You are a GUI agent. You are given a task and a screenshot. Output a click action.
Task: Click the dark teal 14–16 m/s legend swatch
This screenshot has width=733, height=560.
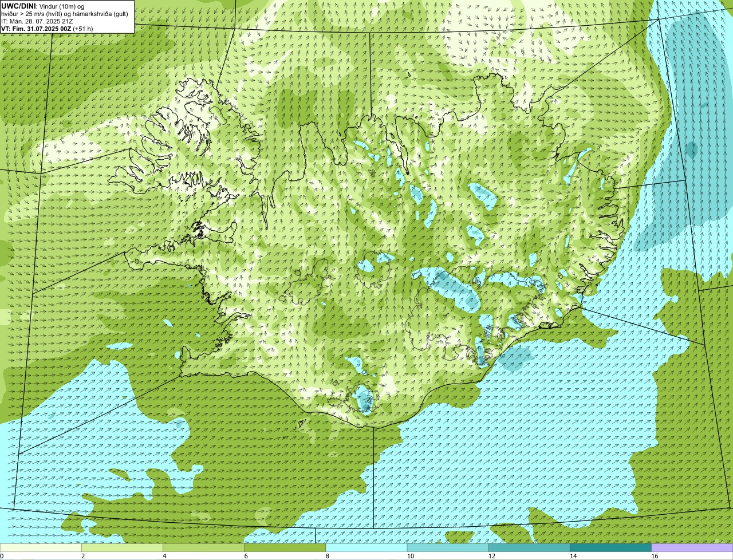pos(611,547)
